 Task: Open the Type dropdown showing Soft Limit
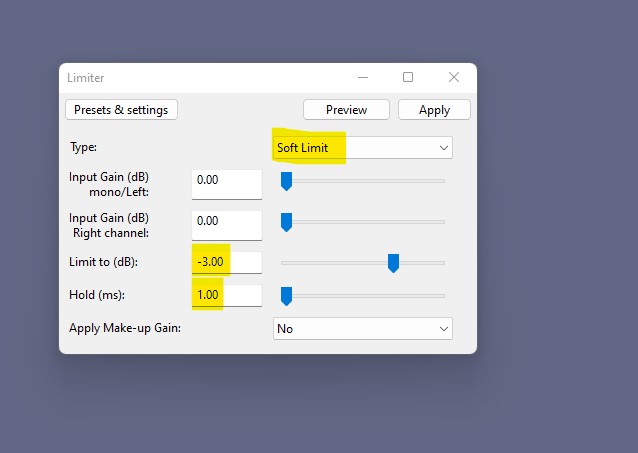[x=363, y=148]
